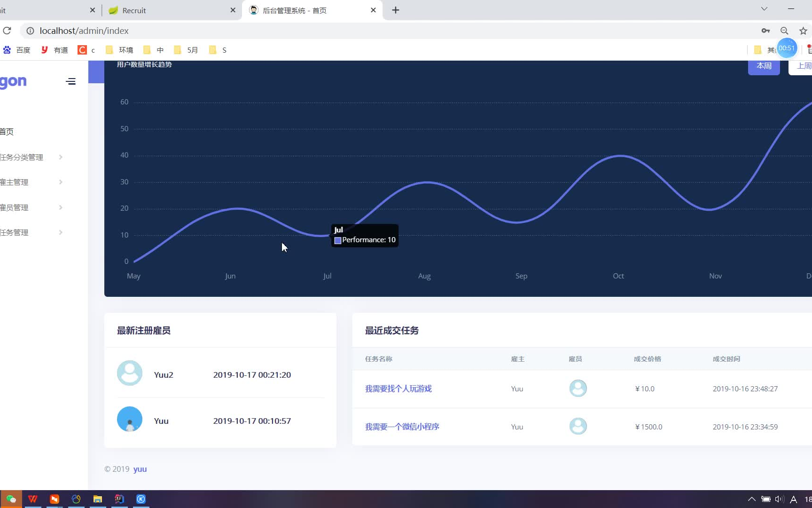This screenshot has width=812, height=508.
Task: Switch to the Recruit browser tab
Action: click(172, 10)
